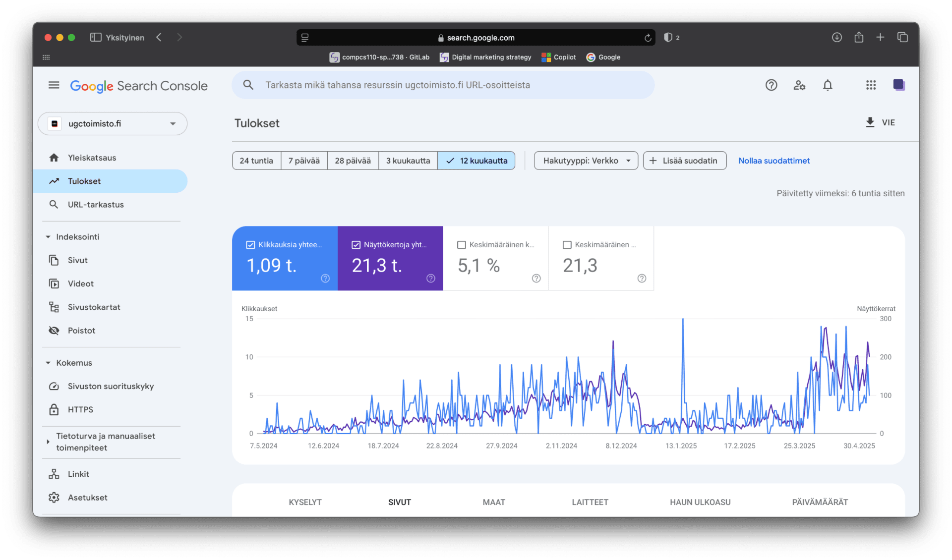The height and width of the screenshot is (560, 952).
Task: Uncheck the Klikkauksia yhteensä checkbox
Action: (x=250, y=245)
